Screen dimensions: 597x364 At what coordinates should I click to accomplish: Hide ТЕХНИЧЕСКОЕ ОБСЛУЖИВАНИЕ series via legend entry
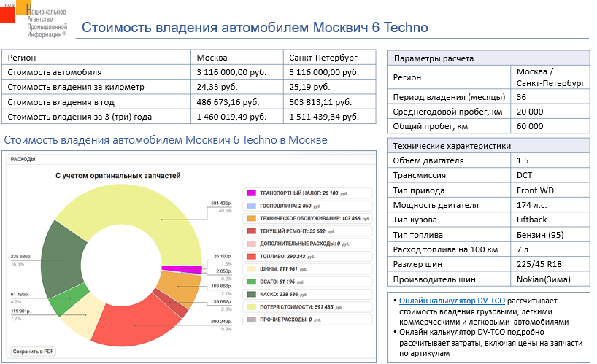pyautogui.click(x=301, y=218)
